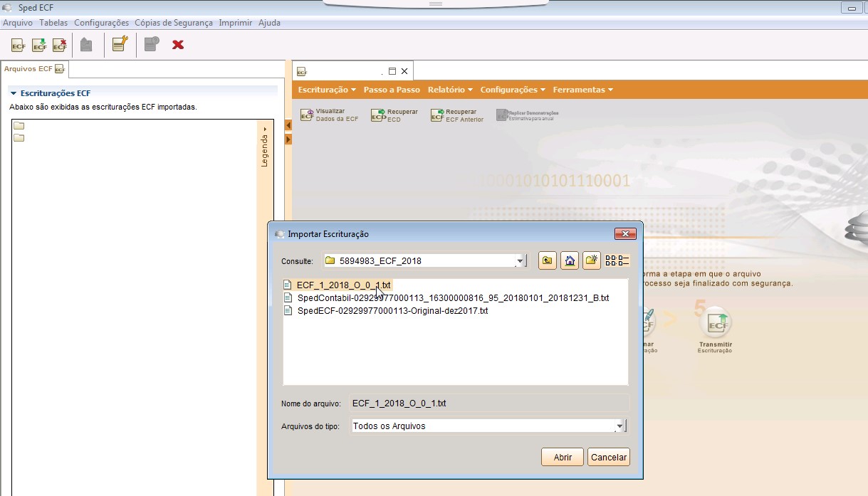The image size is (868, 496).
Task: Collapse the Escriturações ECF section
Action: point(13,93)
